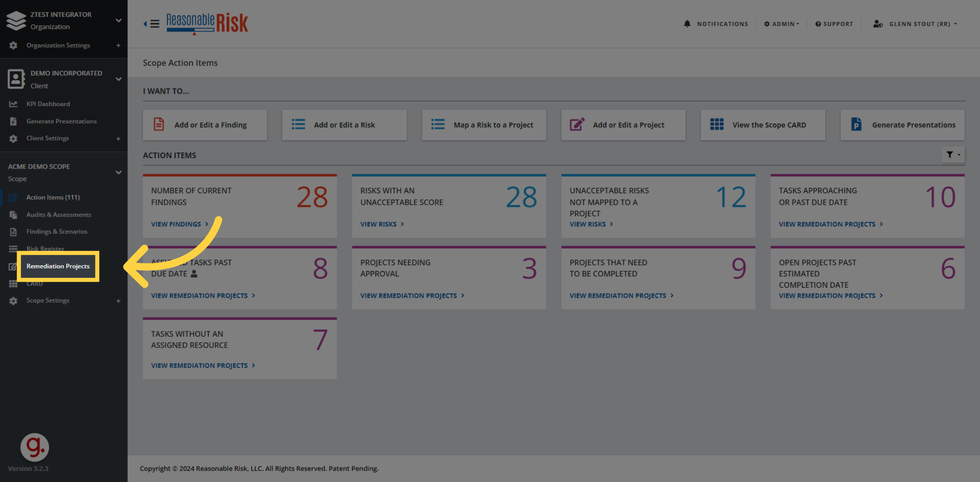This screenshot has width=980, height=482.
Task: Open Glenn Stout user menu
Action: coord(915,24)
